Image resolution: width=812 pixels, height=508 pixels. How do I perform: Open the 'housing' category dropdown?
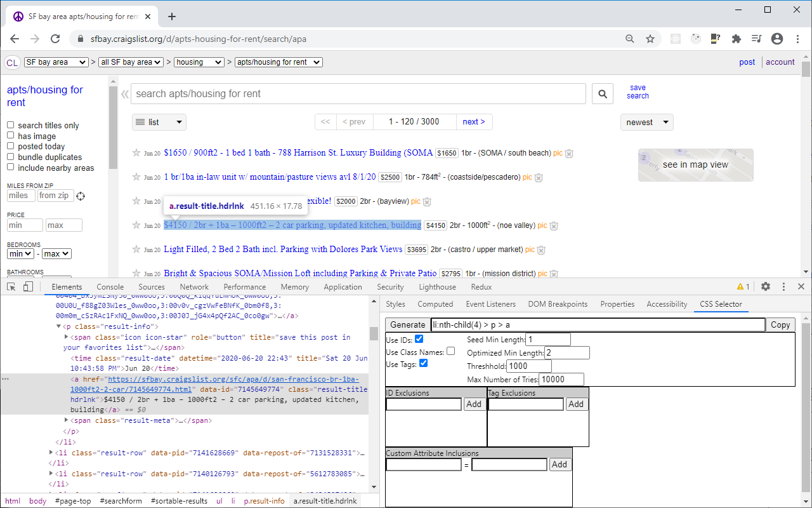[x=199, y=62]
